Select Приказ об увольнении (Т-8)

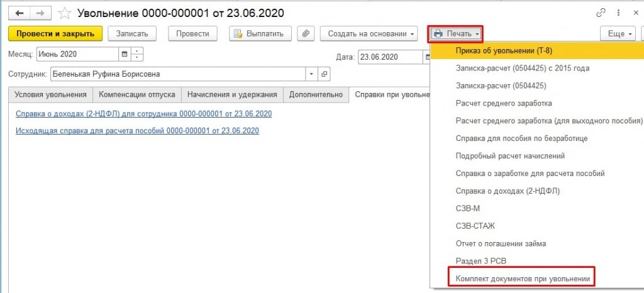[x=504, y=50]
